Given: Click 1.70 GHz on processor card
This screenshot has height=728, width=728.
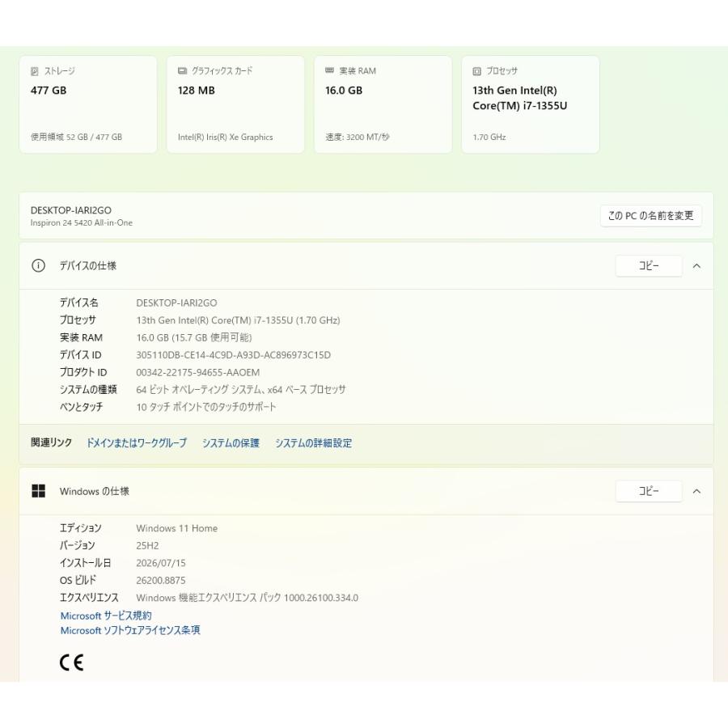Looking at the screenshot, I should pyautogui.click(x=489, y=137).
